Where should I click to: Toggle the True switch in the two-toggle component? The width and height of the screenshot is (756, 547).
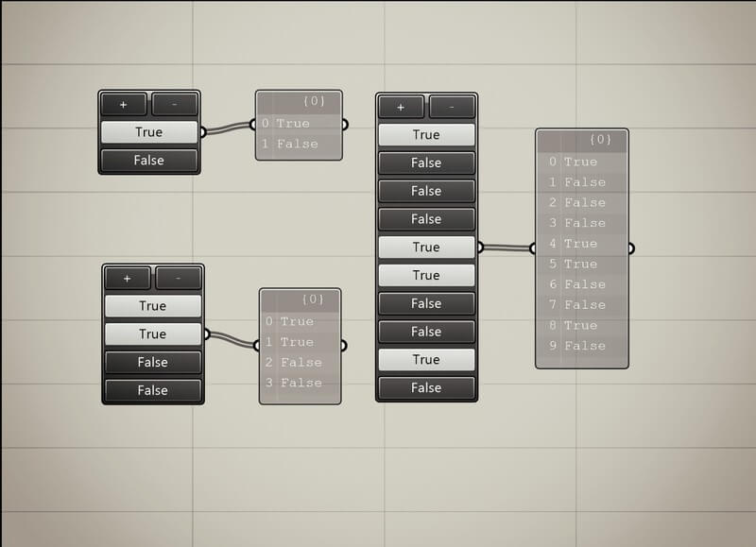tap(149, 132)
